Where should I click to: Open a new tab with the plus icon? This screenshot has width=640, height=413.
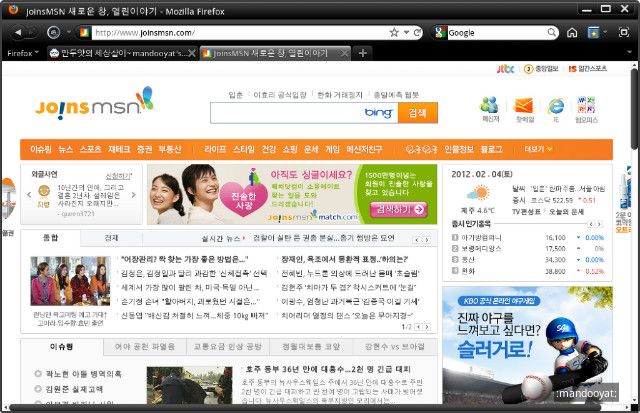pyautogui.click(x=362, y=53)
